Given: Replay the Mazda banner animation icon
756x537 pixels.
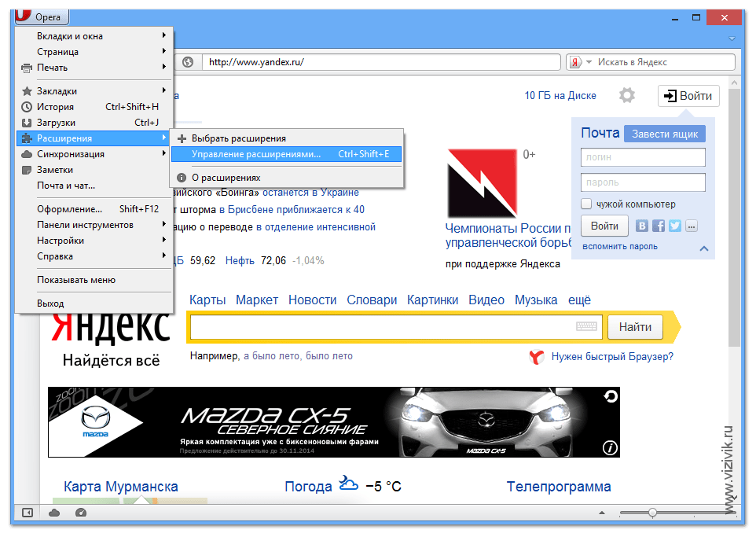Looking at the screenshot, I should (x=610, y=396).
